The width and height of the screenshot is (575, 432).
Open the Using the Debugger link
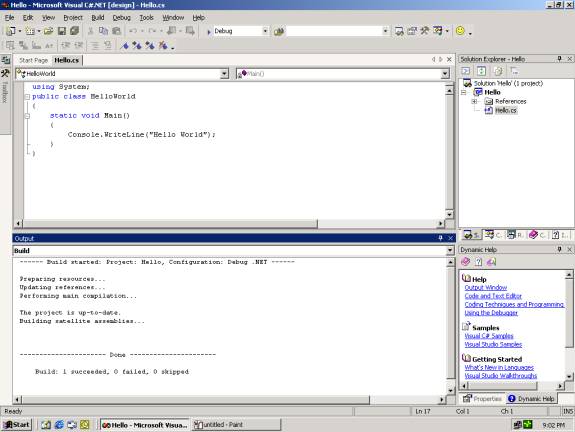pos(491,313)
